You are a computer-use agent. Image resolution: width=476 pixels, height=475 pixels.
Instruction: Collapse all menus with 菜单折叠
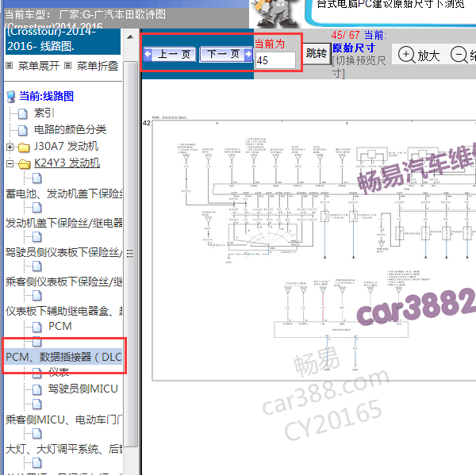(x=98, y=66)
